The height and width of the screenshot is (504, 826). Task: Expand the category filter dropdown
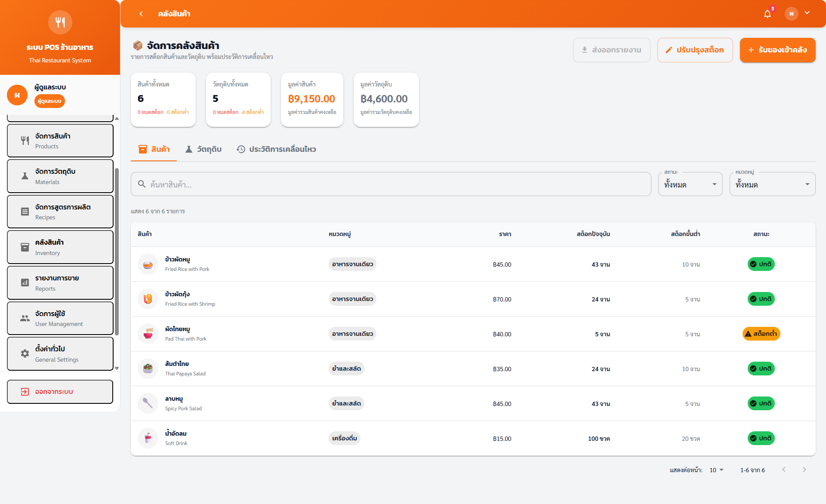point(772,184)
